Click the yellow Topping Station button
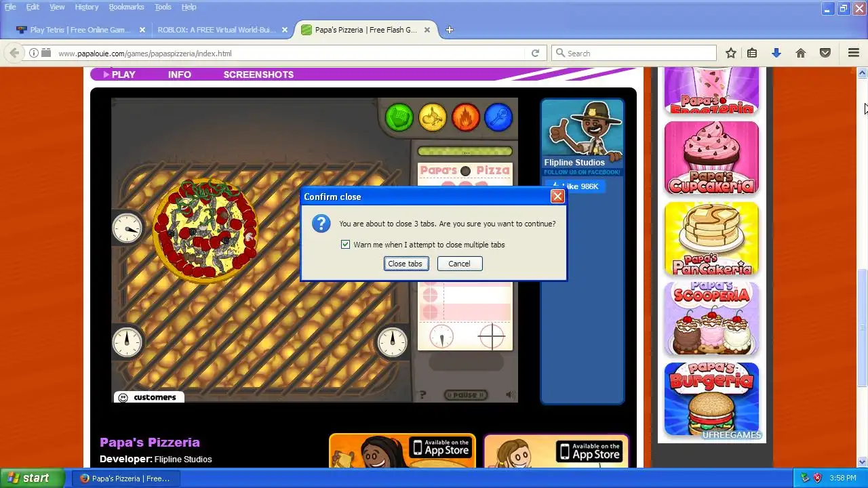 pyautogui.click(x=433, y=117)
